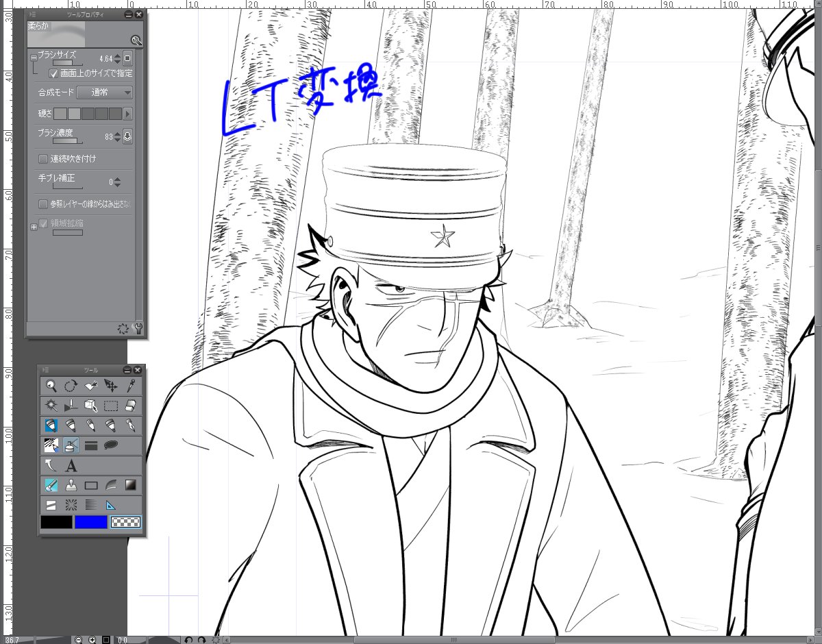This screenshot has width=822, height=644.
Task: Select the Eraser tool
Action: click(131, 405)
